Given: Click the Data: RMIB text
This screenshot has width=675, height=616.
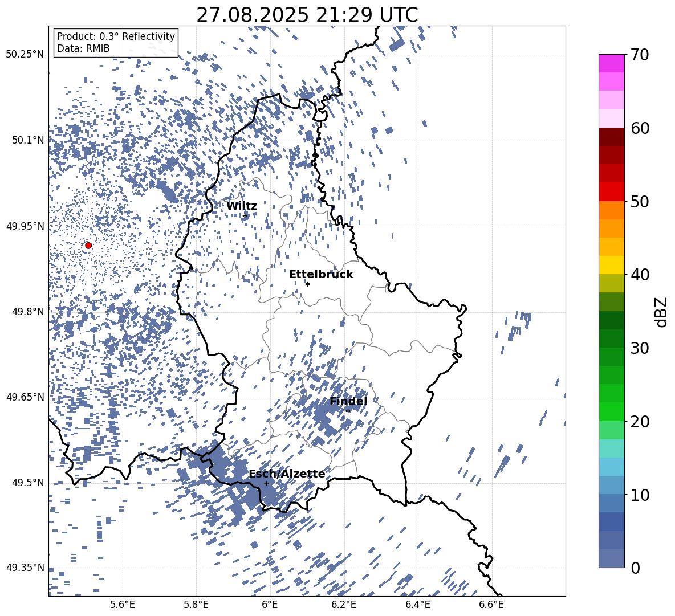Looking at the screenshot, I should pyautogui.click(x=83, y=48).
